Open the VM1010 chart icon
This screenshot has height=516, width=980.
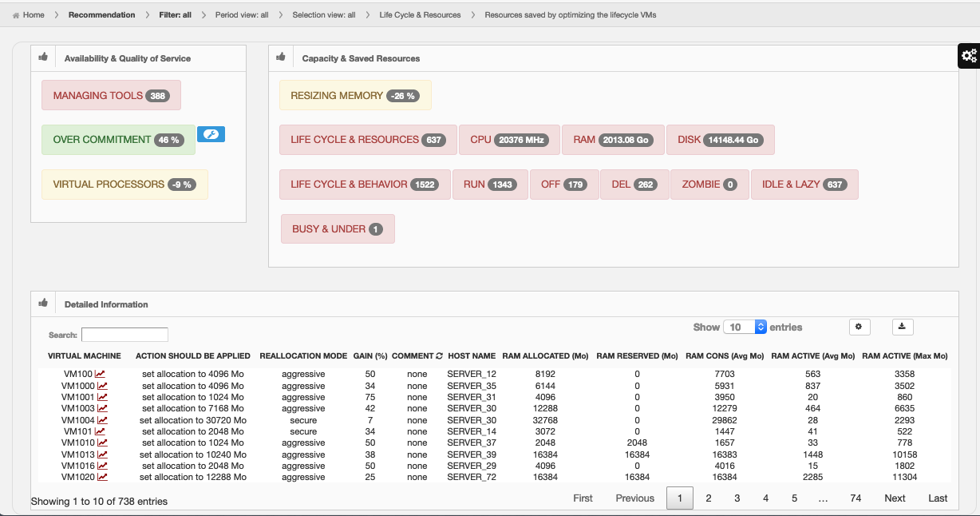102,443
